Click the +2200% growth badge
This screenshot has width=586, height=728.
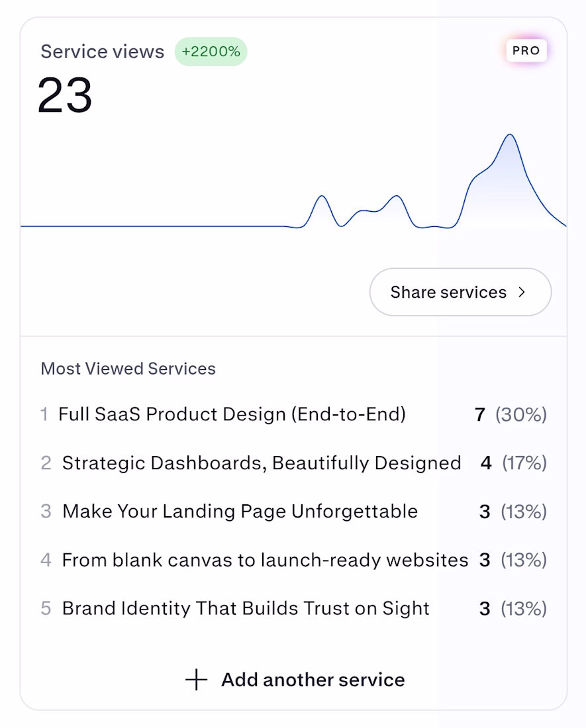point(211,52)
